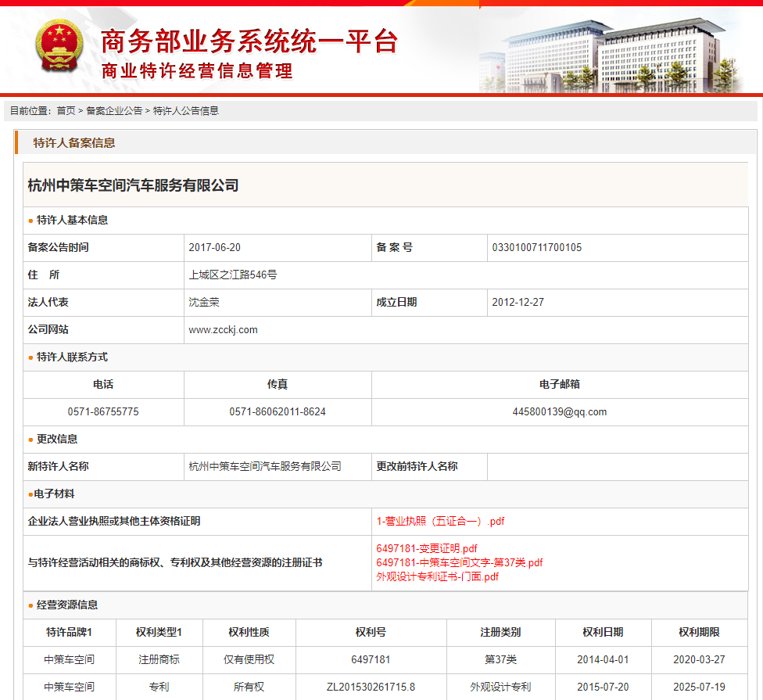Viewport: 763px width, 700px height.
Task: Click fax number 0571-86062011-8624
Action: coord(278,412)
